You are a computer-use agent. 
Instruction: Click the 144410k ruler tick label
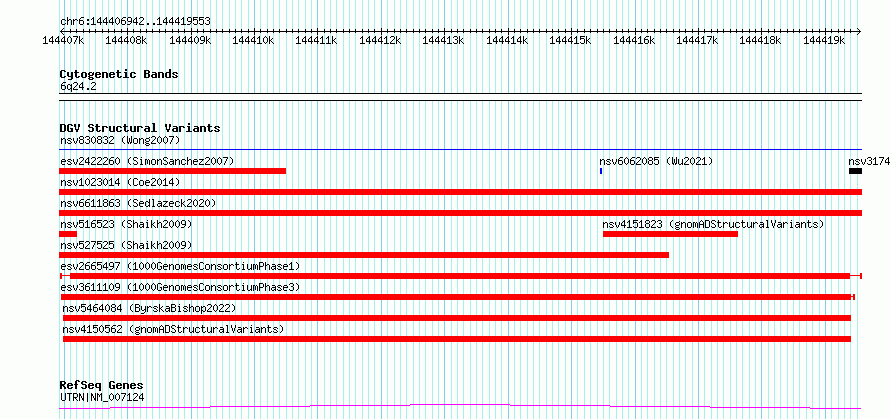(x=254, y=40)
